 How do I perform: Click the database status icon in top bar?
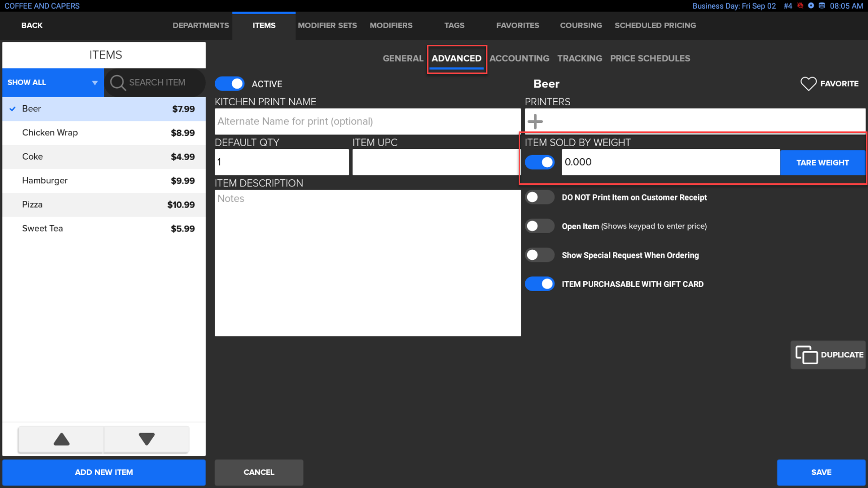click(x=822, y=6)
